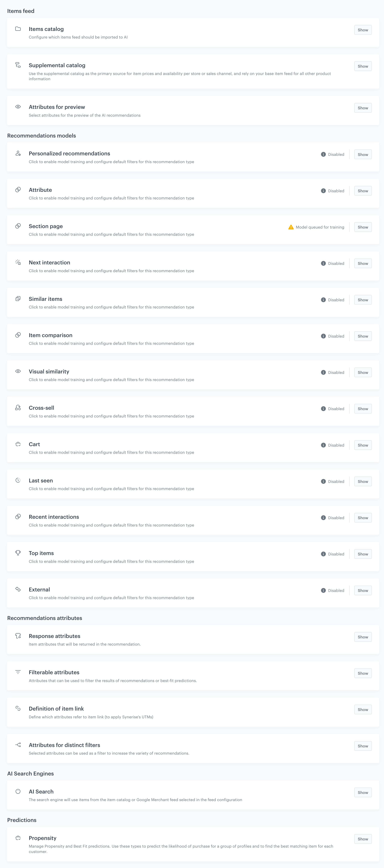
Task: Open the Response attributes heading
Action: pyautogui.click(x=55, y=636)
